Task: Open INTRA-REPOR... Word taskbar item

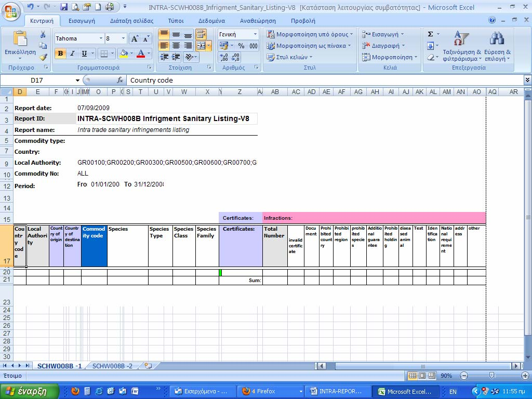Action: click(x=338, y=391)
